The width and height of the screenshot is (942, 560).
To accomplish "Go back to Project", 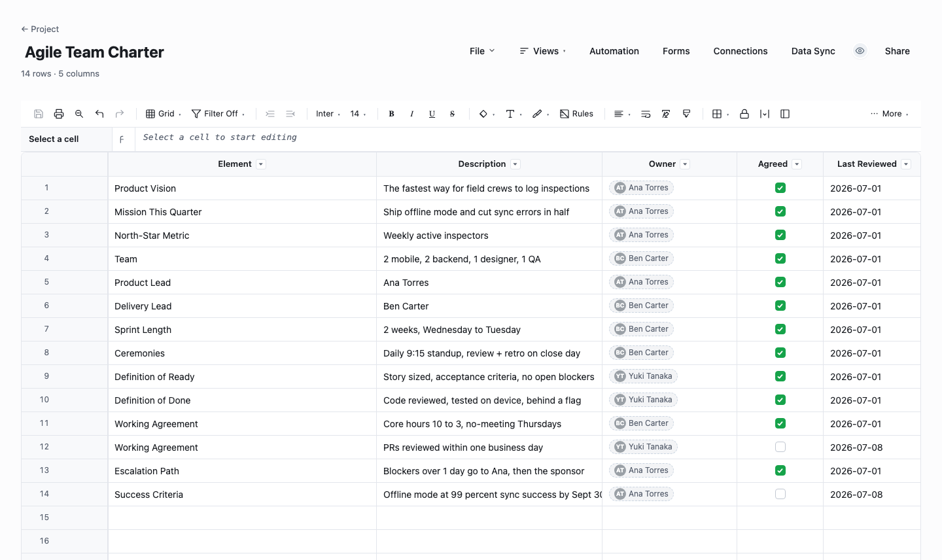I will (x=40, y=29).
